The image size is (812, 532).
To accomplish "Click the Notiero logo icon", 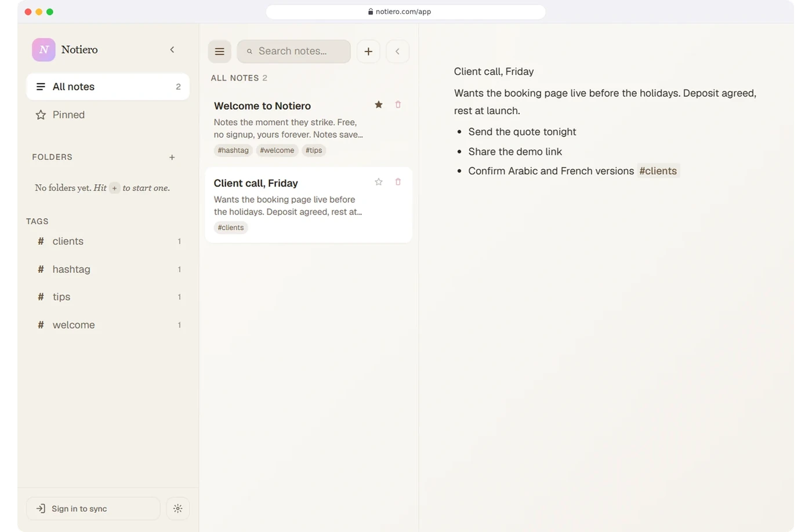I will [43, 50].
